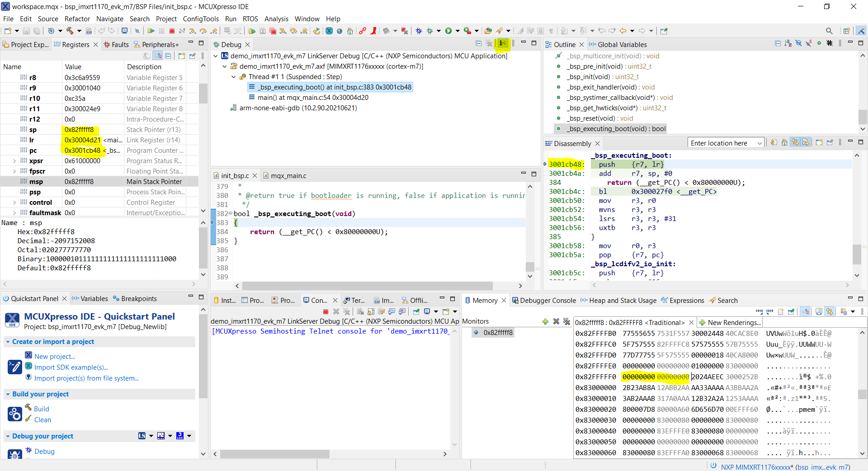This screenshot has height=471, width=868.
Task: Click the Import SDK example(s) link
Action: tap(71, 367)
